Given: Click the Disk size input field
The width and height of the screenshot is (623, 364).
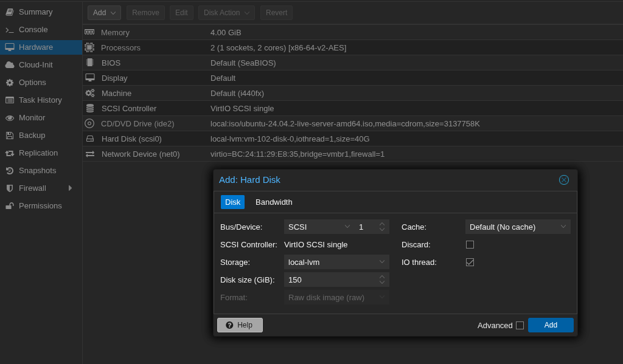Looking at the screenshot, I should [330, 280].
